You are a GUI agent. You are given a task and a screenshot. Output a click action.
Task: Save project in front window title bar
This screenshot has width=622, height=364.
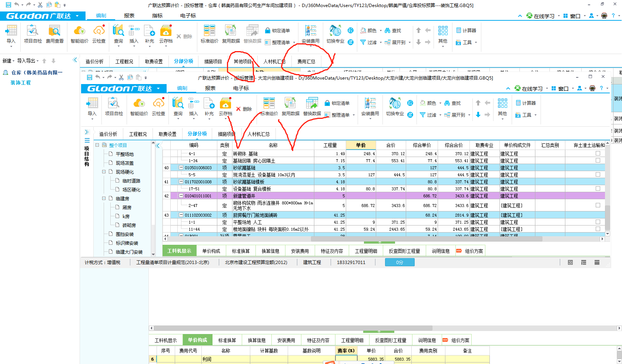[90, 77]
